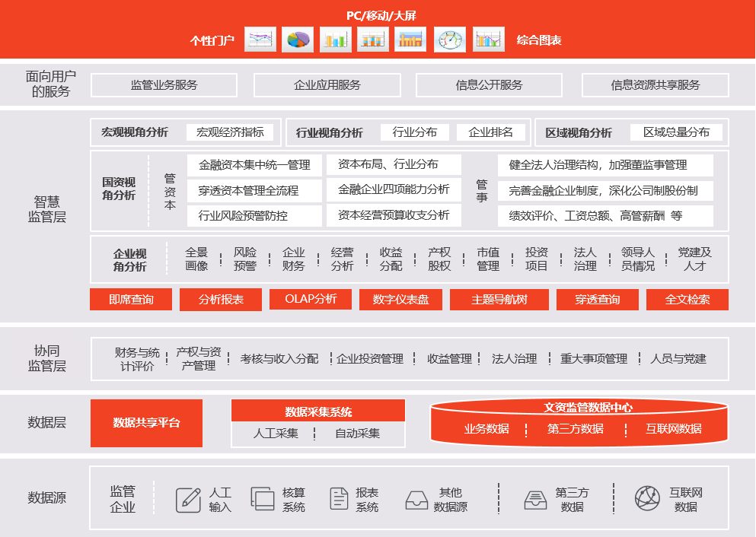756x537 pixels.
Task: Select 宏观经济指标 in macro analysis
Action: pyautogui.click(x=229, y=132)
